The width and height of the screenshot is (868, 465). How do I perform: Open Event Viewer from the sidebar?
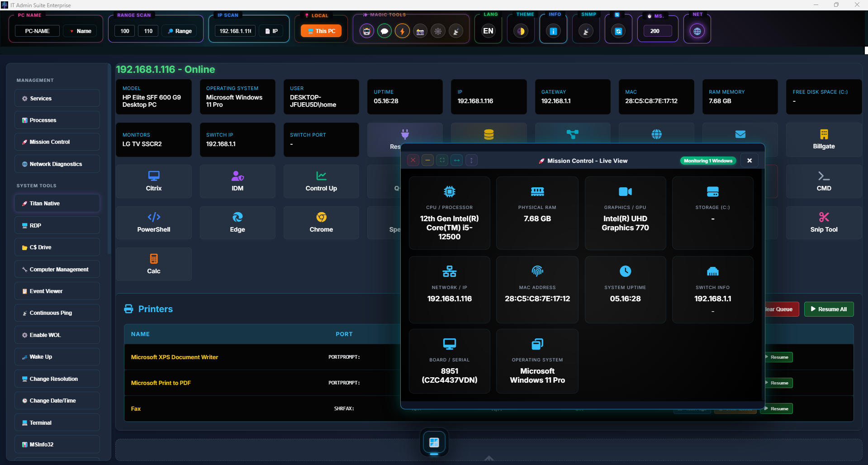(x=57, y=291)
